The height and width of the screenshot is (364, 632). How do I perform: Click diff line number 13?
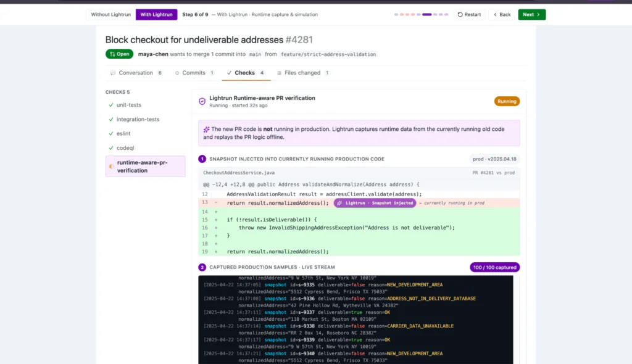coord(205,202)
